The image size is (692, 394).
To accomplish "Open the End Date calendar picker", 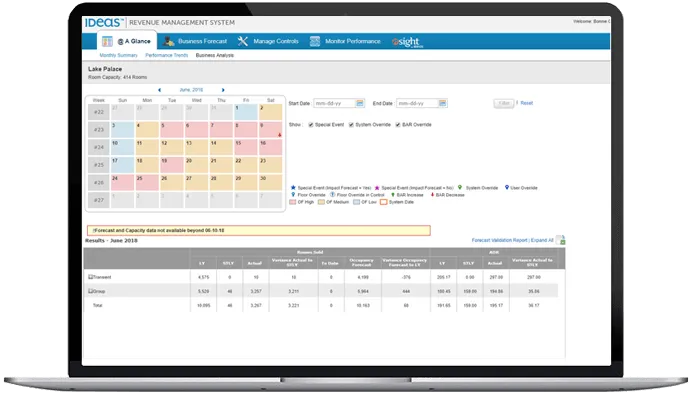I will [442, 103].
